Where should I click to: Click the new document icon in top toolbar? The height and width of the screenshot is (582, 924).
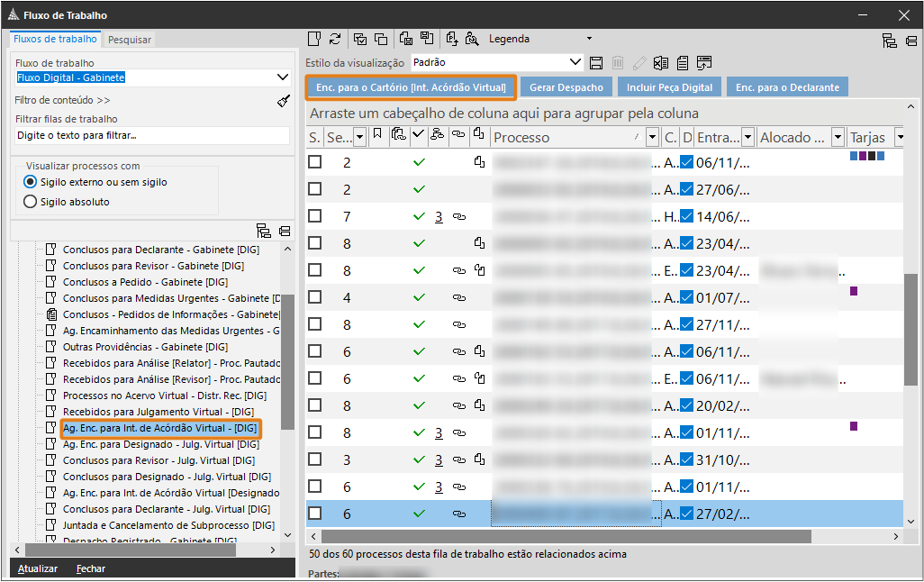point(314,39)
